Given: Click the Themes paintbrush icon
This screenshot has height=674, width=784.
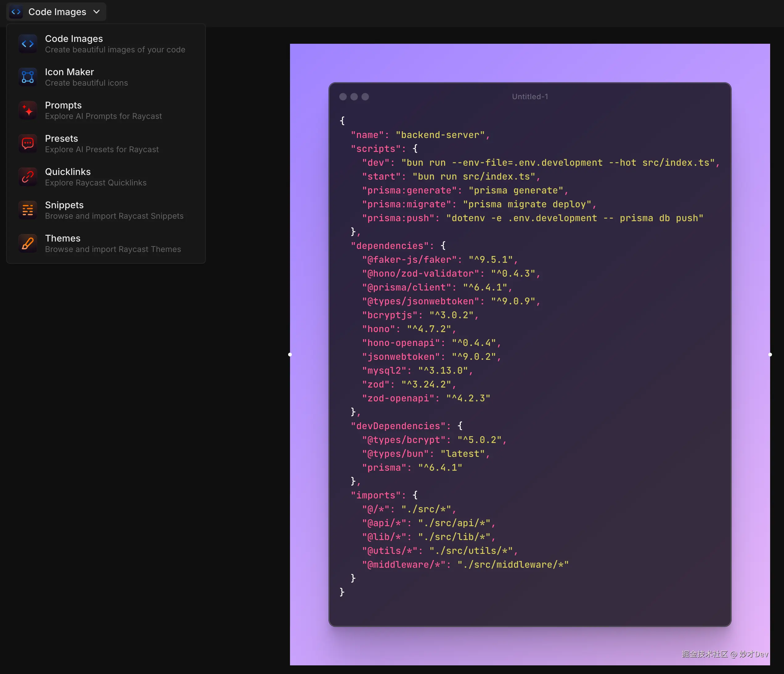Looking at the screenshot, I should (x=28, y=244).
